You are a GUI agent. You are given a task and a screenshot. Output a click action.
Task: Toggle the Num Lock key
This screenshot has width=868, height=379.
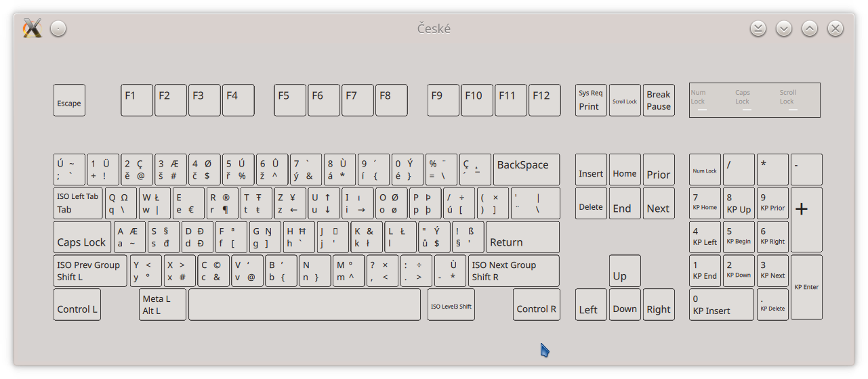click(x=705, y=169)
